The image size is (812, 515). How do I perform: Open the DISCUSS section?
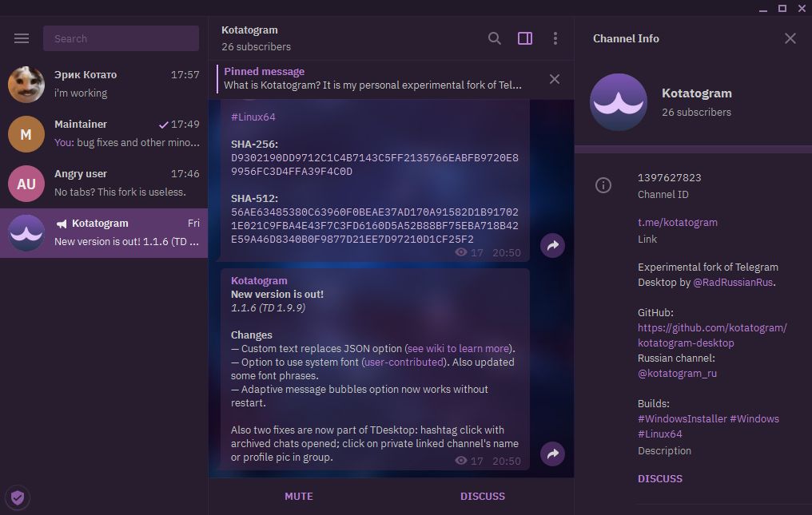(482, 496)
